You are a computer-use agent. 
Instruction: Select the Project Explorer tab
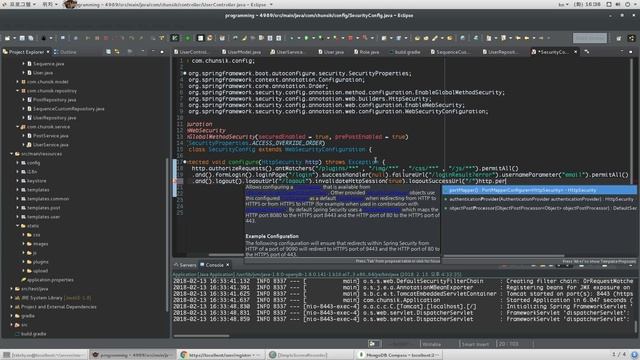tap(25, 52)
